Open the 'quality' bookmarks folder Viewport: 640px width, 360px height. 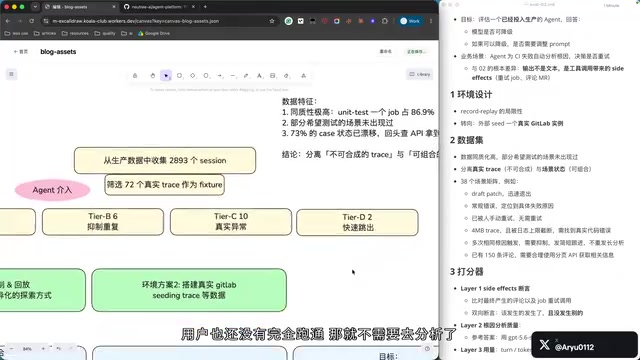105,33
